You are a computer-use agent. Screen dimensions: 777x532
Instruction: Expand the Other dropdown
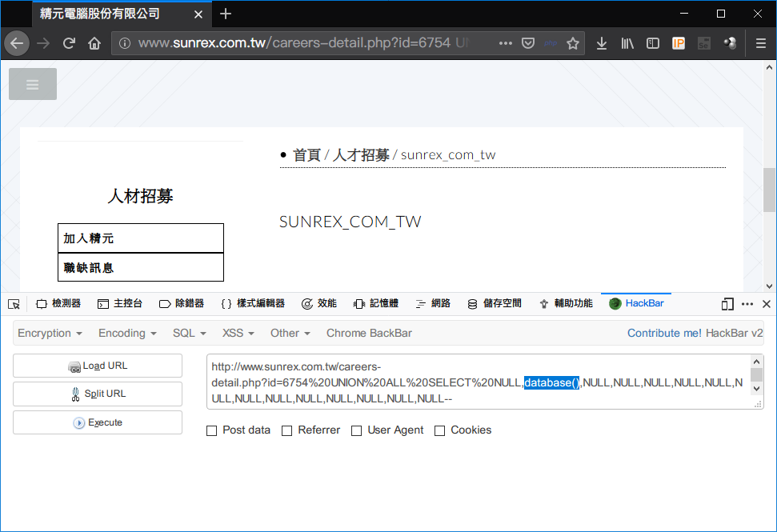tap(290, 334)
